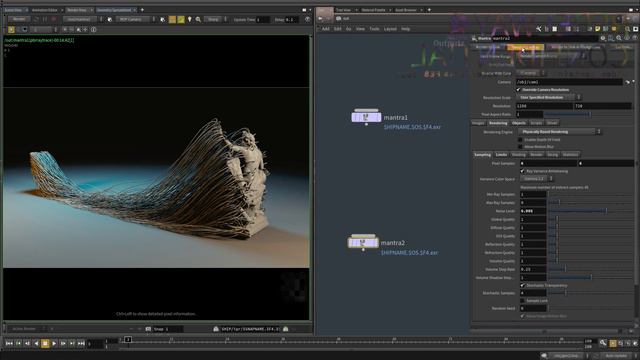Toggle Allow Motion Blur checkbox

pos(520,147)
